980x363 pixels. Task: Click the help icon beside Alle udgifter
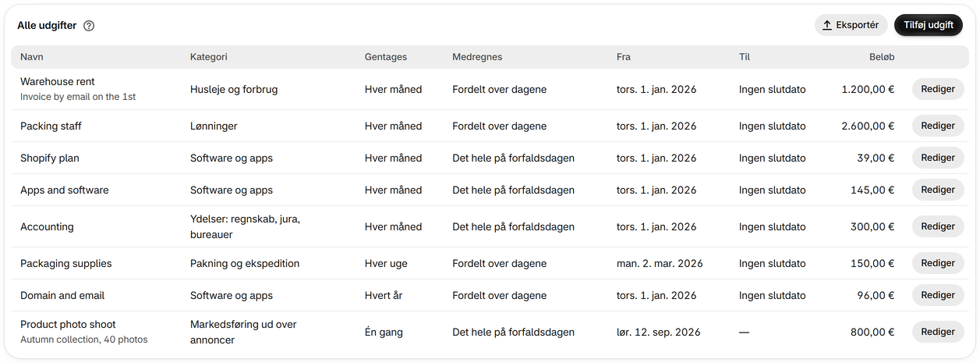pyautogui.click(x=89, y=26)
